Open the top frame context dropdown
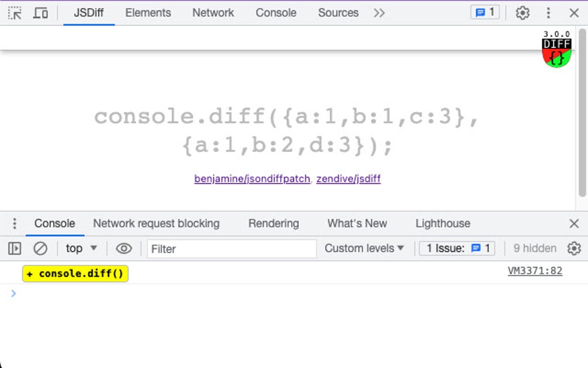 [x=81, y=248]
